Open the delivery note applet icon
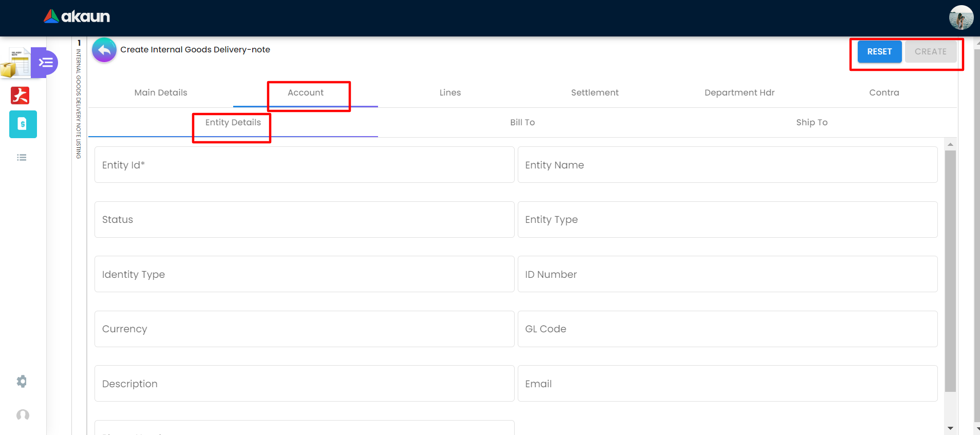 (15, 63)
